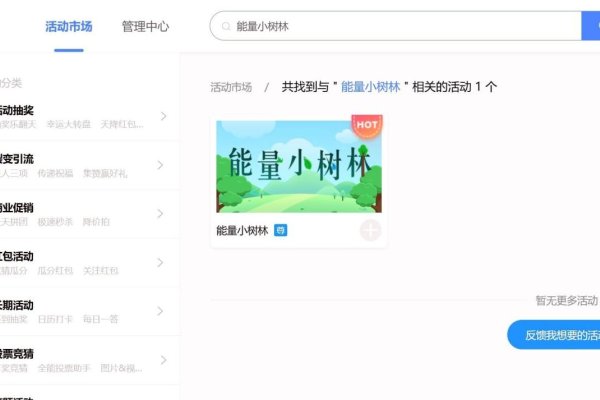Viewport: 600px width, 400px height.
Task: Open the 管理中心 tab
Action: 145,26
